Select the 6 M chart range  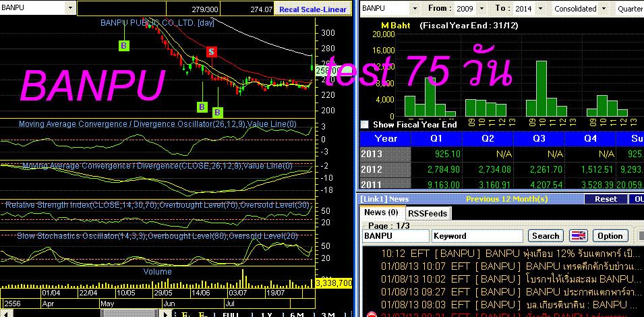297,314
